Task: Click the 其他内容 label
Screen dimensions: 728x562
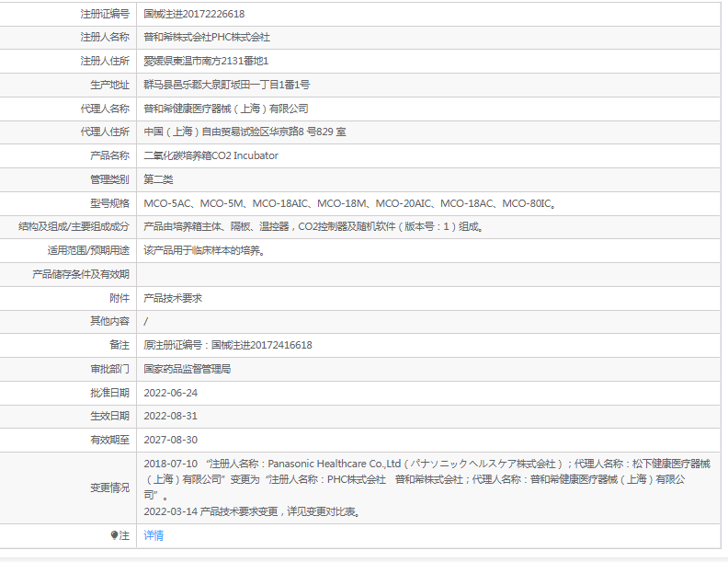Action: point(109,321)
